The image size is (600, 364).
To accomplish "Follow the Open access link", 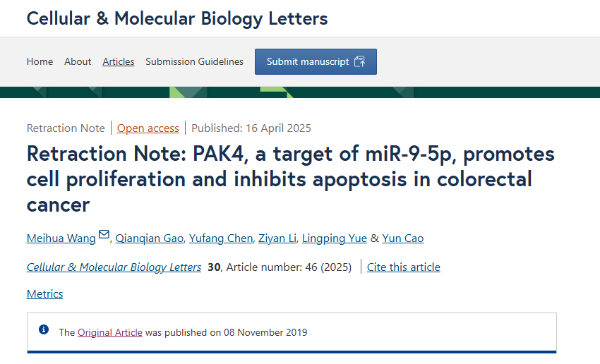I will 148,128.
